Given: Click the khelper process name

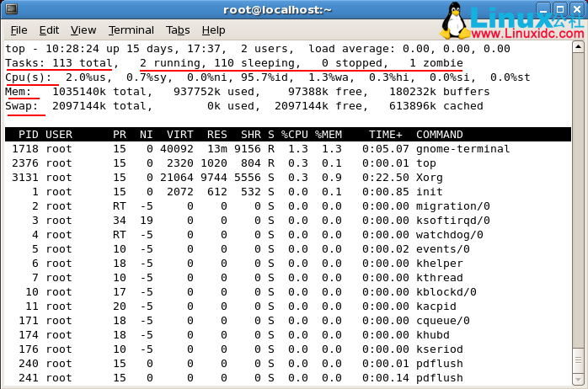Looking at the screenshot, I should coord(440,264).
